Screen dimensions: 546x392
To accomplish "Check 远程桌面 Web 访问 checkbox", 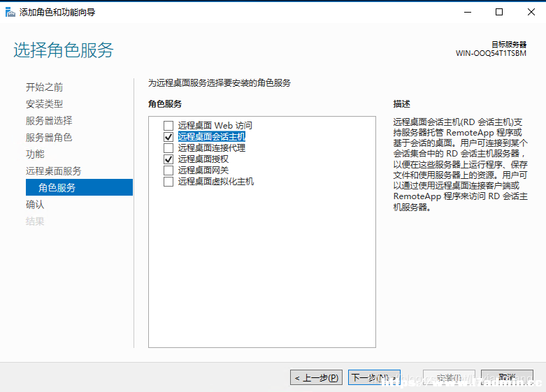I will pos(168,125).
